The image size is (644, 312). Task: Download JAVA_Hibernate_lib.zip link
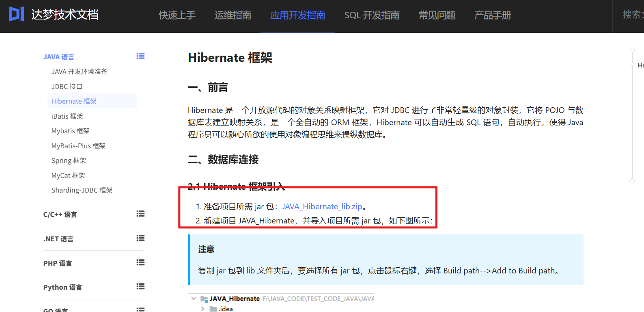pyautogui.click(x=322, y=206)
